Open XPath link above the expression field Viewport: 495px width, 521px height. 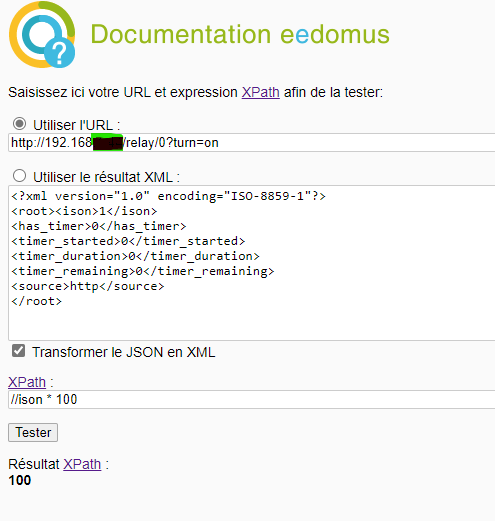(x=27, y=382)
